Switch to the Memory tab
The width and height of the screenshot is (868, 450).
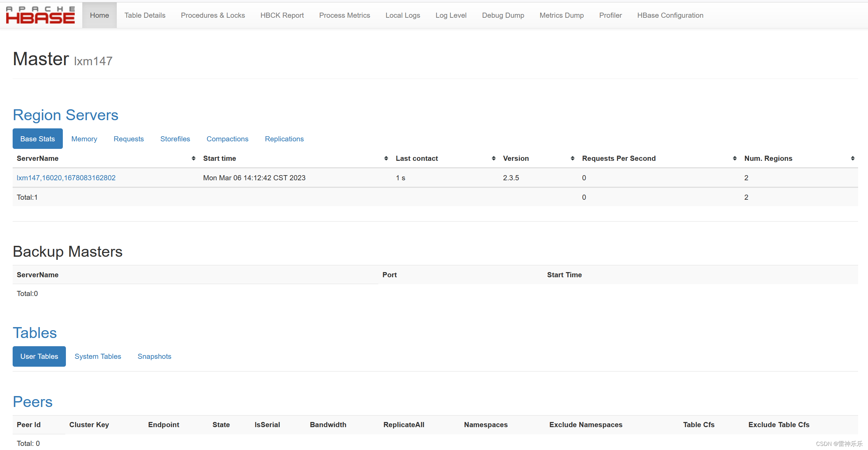84,139
